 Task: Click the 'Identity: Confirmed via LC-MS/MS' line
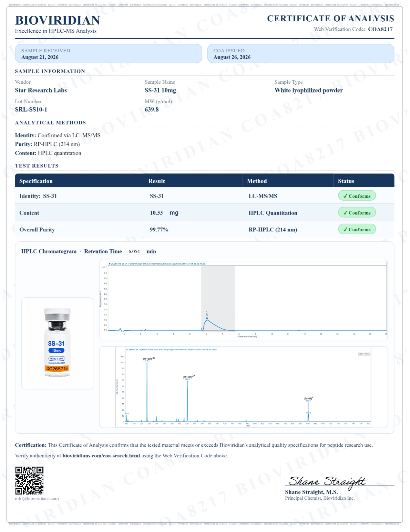tap(57, 135)
